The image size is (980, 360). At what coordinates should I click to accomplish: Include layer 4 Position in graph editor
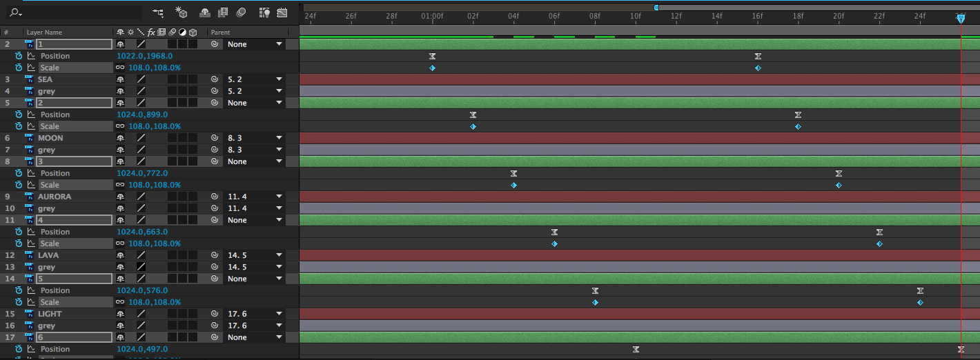tap(31, 232)
